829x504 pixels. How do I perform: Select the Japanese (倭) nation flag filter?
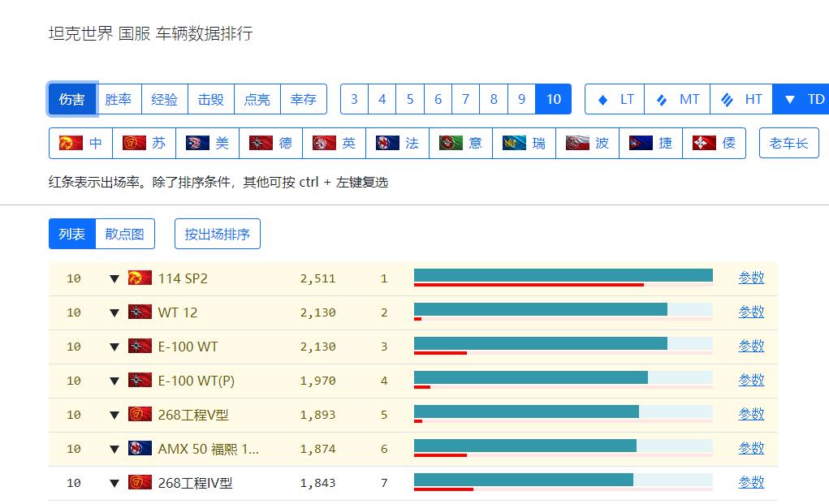(715, 141)
